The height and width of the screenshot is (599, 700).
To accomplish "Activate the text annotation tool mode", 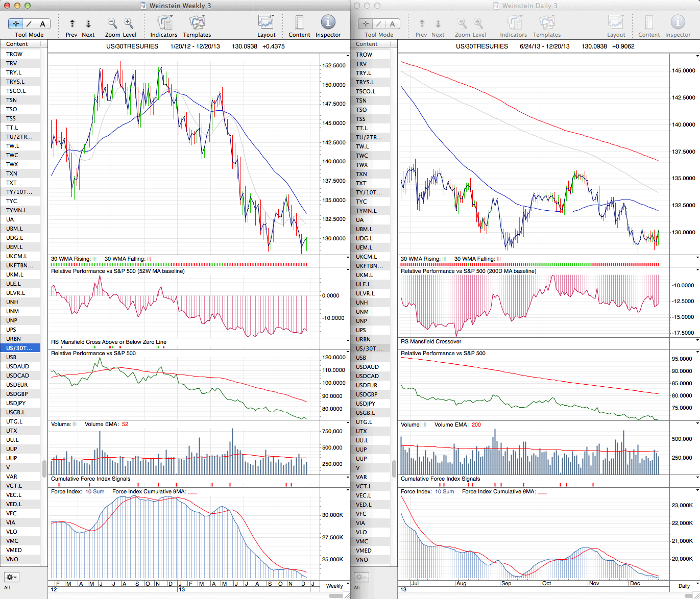I will point(42,23).
